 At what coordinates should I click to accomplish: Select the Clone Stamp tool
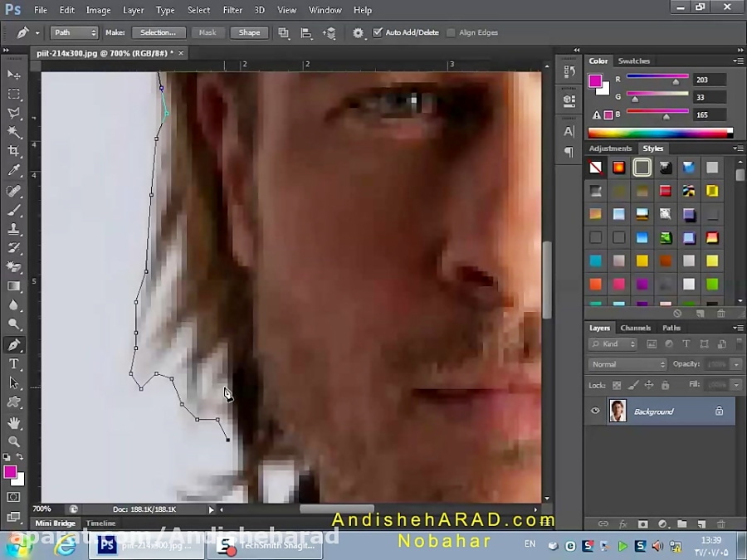pos(14,229)
